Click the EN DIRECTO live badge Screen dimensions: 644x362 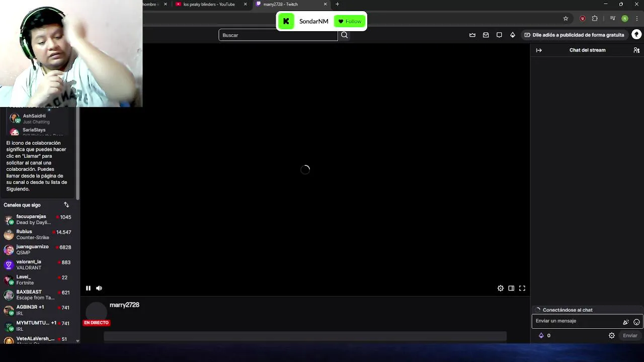pyautogui.click(x=96, y=323)
